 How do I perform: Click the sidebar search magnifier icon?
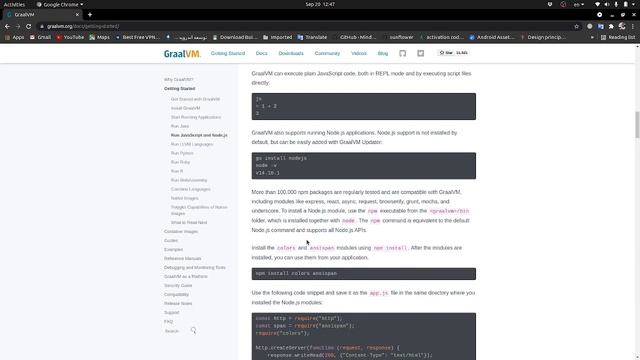coord(193,330)
